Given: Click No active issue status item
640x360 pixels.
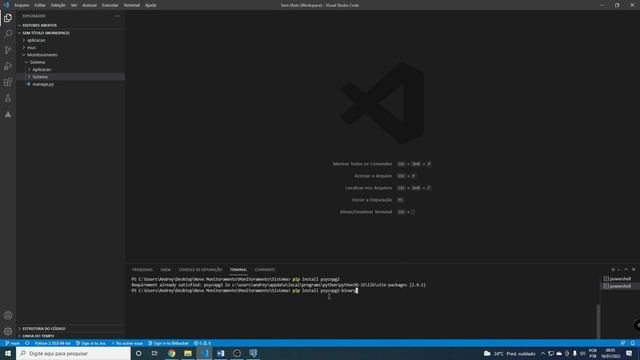Looking at the screenshot, I should pos(127,343).
